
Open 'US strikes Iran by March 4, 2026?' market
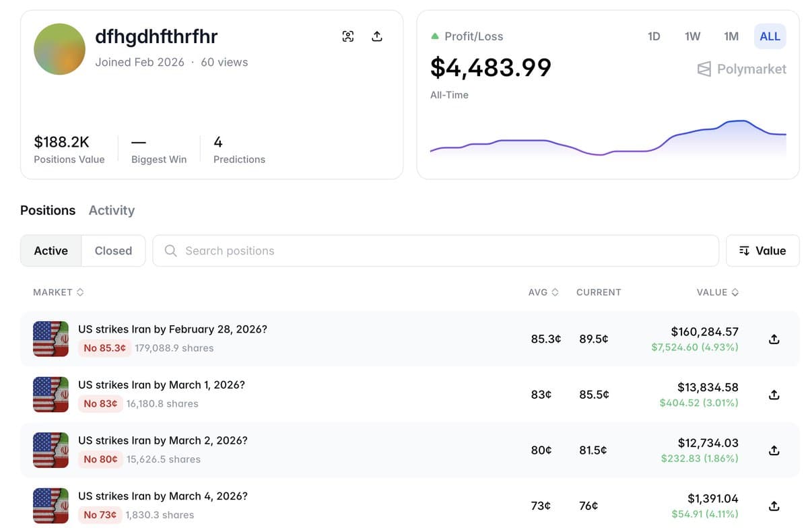[x=163, y=496]
